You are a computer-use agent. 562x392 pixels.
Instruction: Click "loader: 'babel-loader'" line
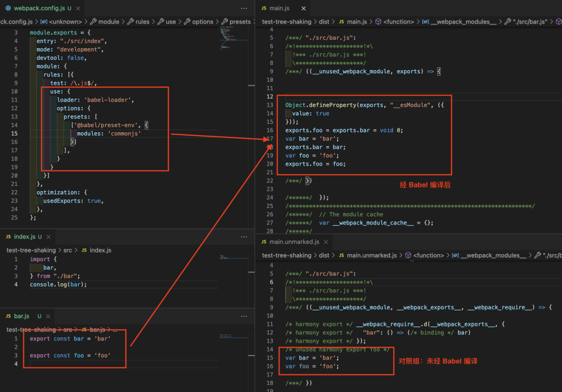(95, 100)
